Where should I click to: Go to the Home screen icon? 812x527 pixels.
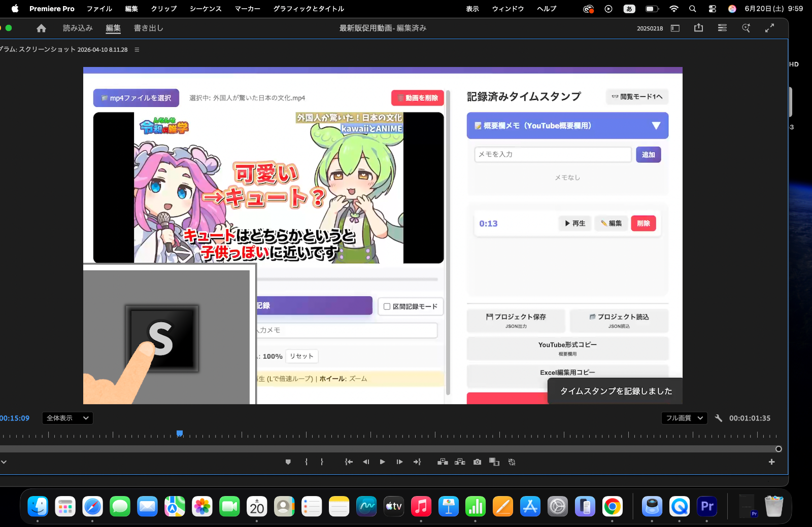pos(41,28)
